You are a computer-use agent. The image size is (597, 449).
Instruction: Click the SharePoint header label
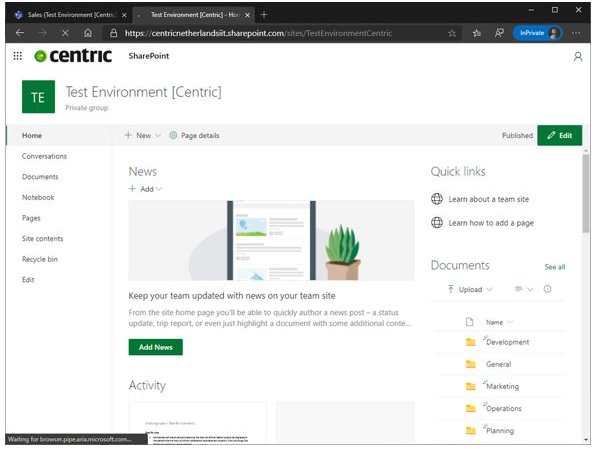pos(148,56)
